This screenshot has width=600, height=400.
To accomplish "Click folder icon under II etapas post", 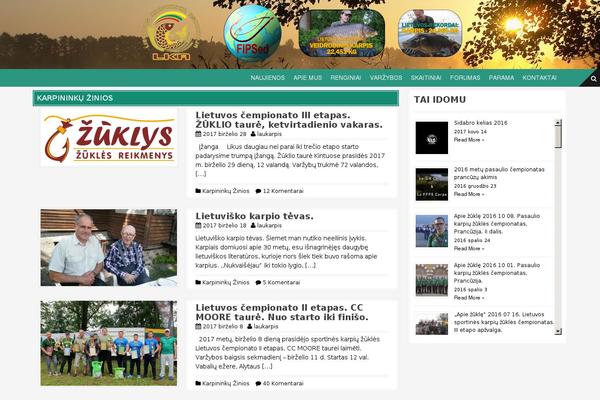I will click(x=198, y=383).
